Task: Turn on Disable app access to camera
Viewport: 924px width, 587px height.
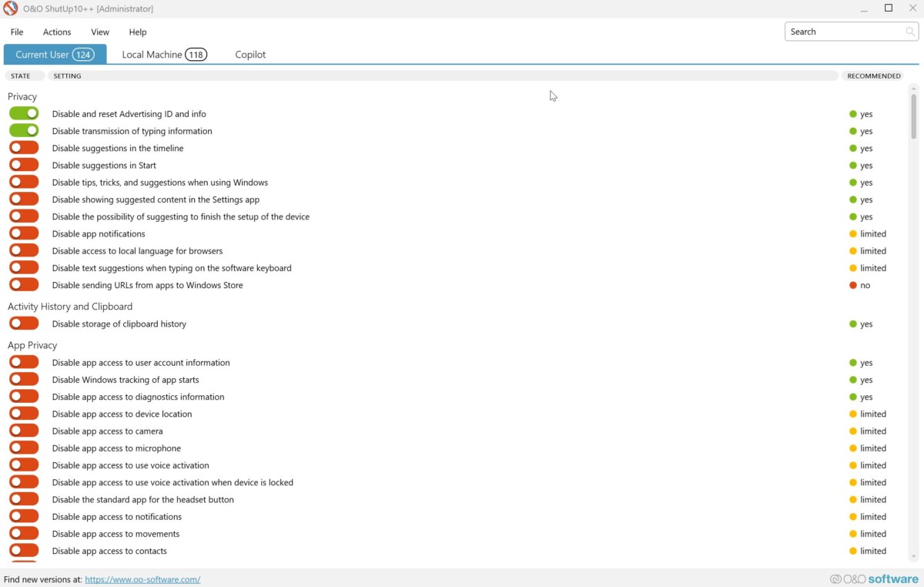Action: tap(24, 431)
